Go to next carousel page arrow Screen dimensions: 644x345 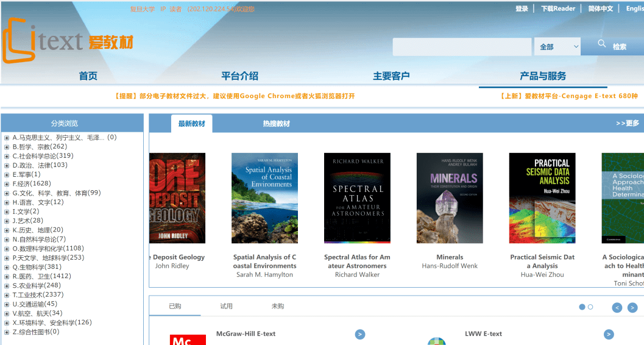(632, 307)
